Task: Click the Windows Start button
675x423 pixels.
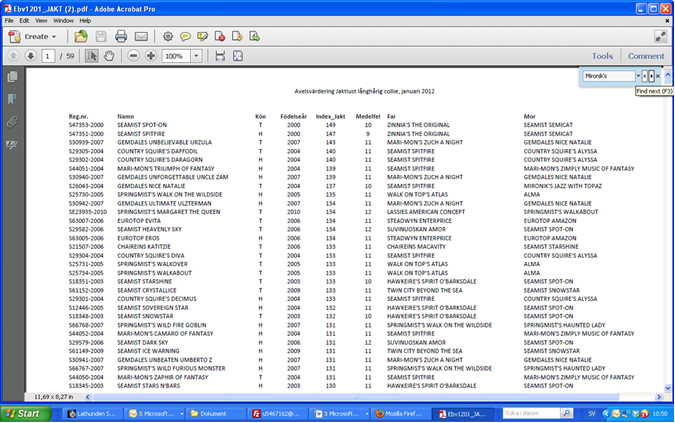Action: [x=22, y=413]
